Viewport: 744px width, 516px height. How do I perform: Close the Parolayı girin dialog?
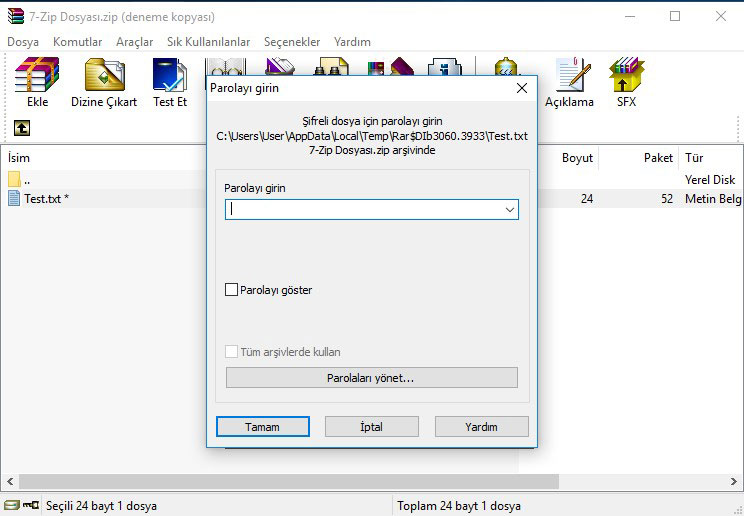pyautogui.click(x=521, y=88)
